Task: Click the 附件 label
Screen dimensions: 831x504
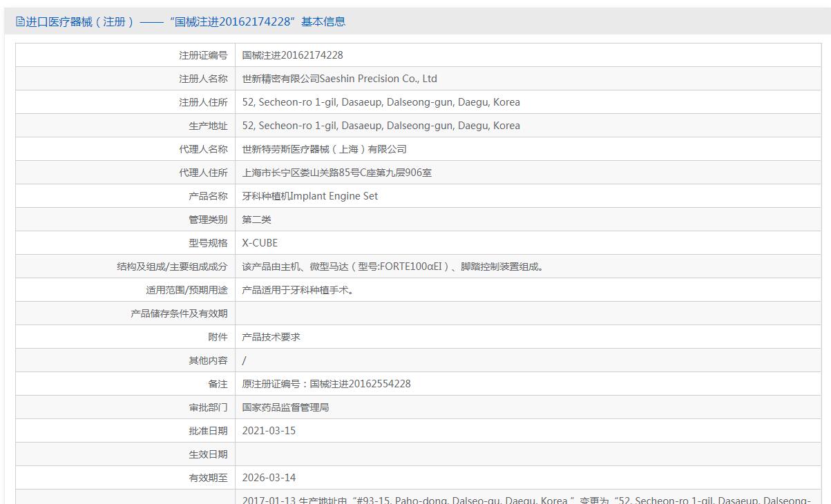Action: [218, 337]
